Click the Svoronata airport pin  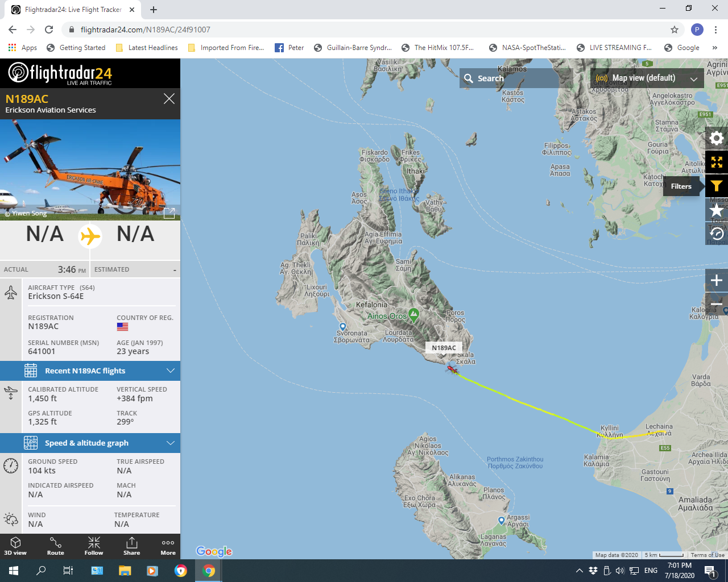pos(342,327)
